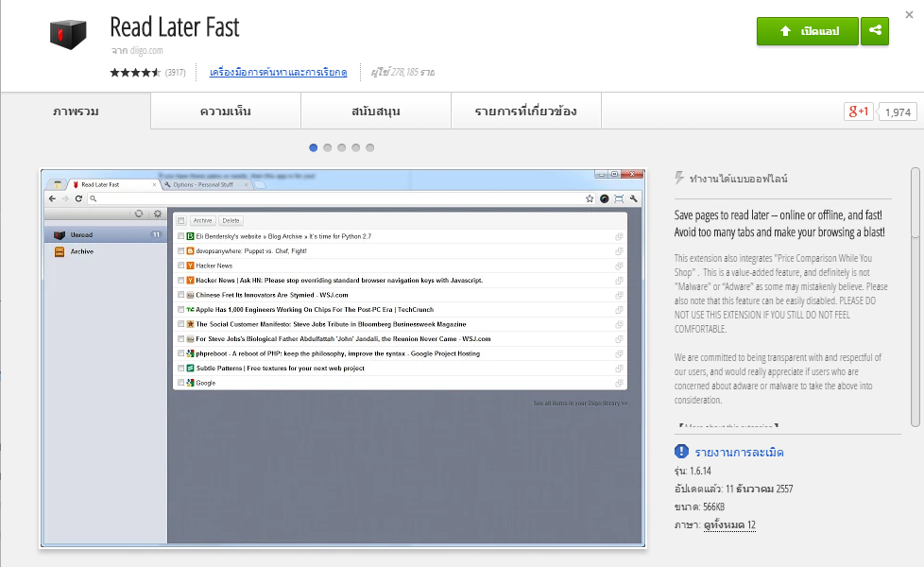Select the fifth screenshot carousel dot

tap(370, 148)
